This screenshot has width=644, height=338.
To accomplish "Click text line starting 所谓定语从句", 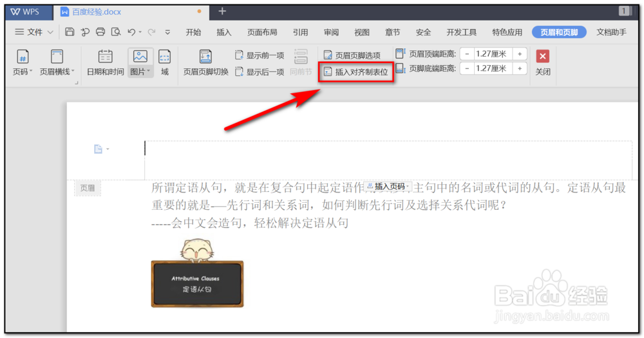I will coord(388,188).
